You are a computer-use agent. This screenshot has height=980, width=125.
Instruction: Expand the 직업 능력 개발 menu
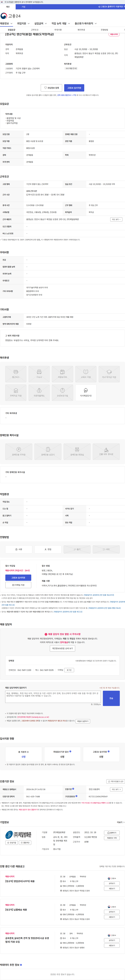(61, 24)
